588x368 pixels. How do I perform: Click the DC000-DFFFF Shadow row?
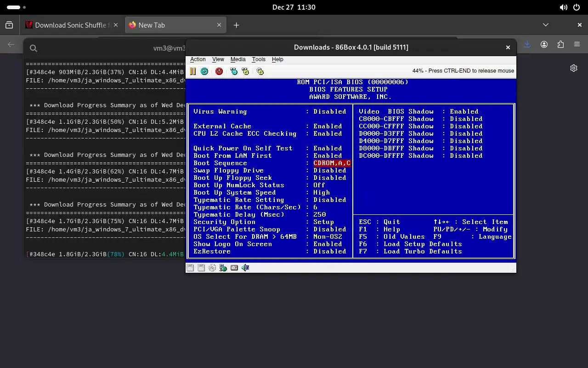pos(421,156)
